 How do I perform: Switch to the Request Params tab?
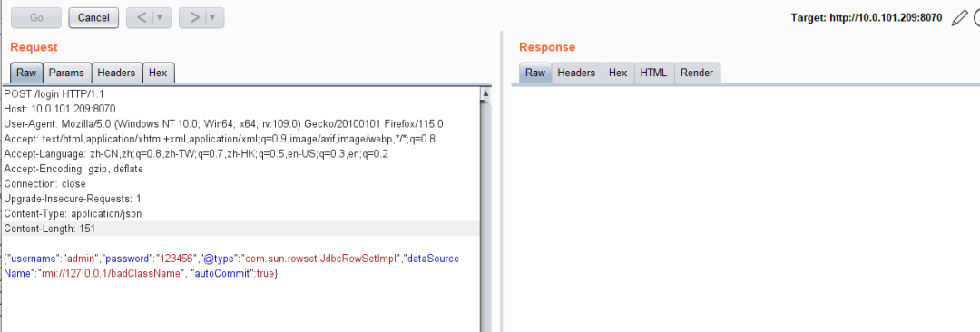(x=66, y=73)
